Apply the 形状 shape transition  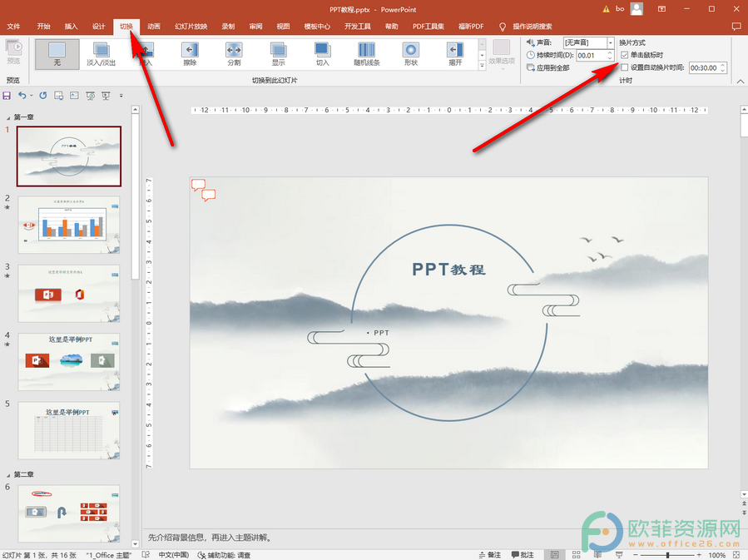pyautogui.click(x=411, y=54)
